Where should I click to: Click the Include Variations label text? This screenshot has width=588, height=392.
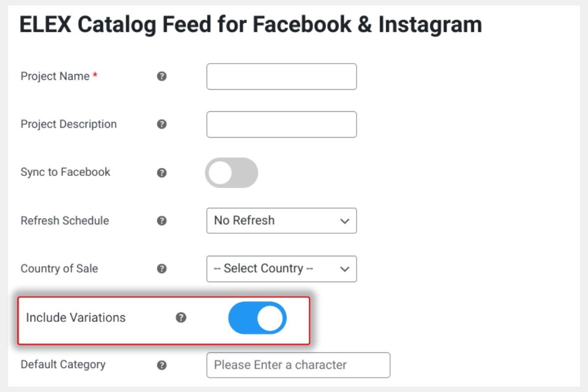(74, 318)
